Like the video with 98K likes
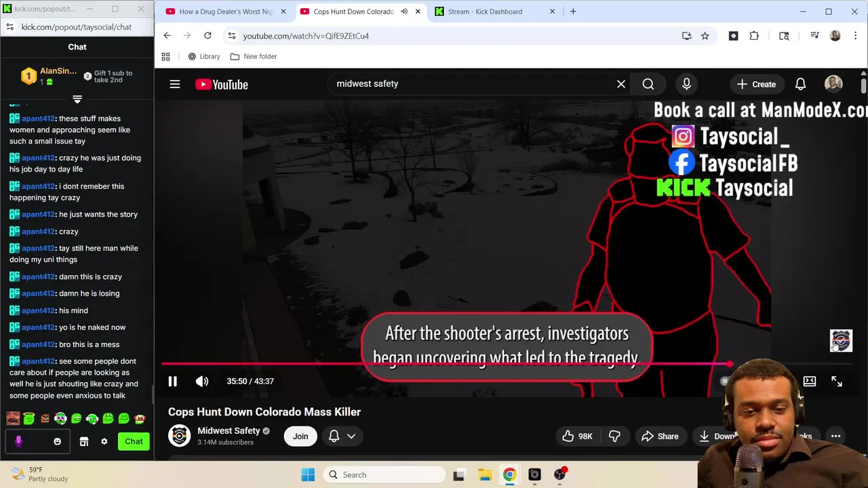Viewport: 868px width, 488px height. point(578,436)
